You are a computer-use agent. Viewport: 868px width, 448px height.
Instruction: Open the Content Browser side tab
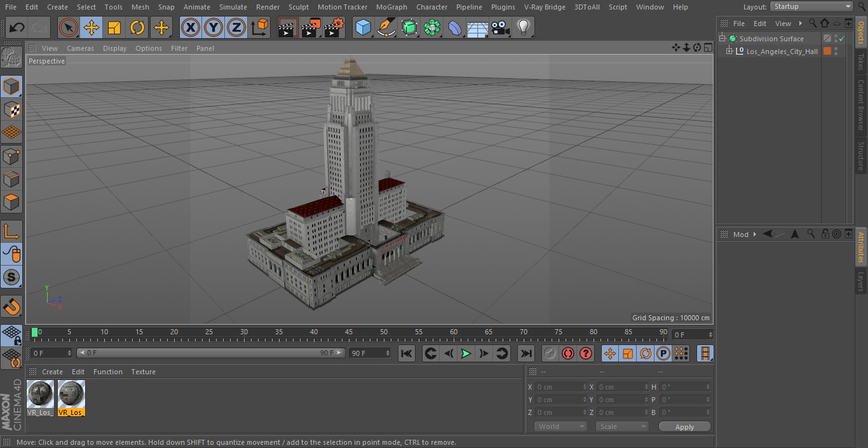(x=861, y=105)
